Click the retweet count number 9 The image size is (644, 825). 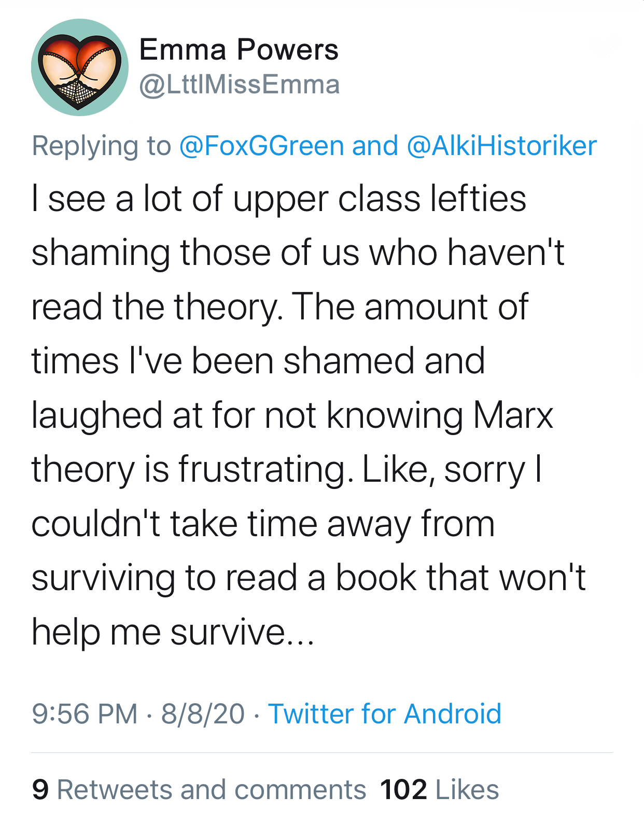pos(40,790)
